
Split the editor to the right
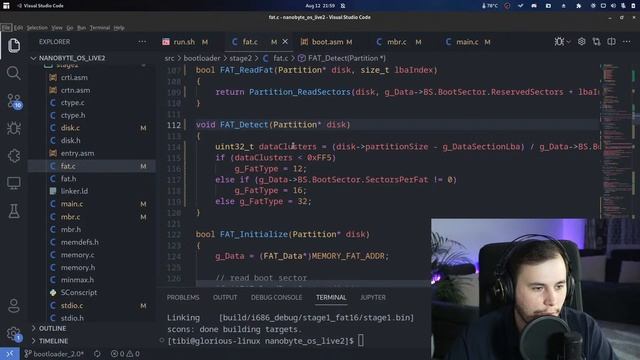tap(611, 42)
